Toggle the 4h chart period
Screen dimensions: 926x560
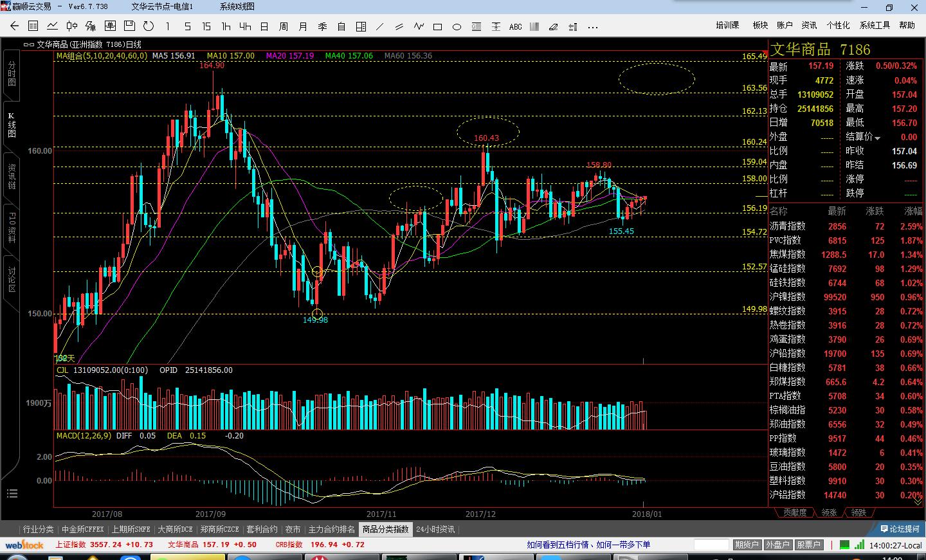coord(245,26)
